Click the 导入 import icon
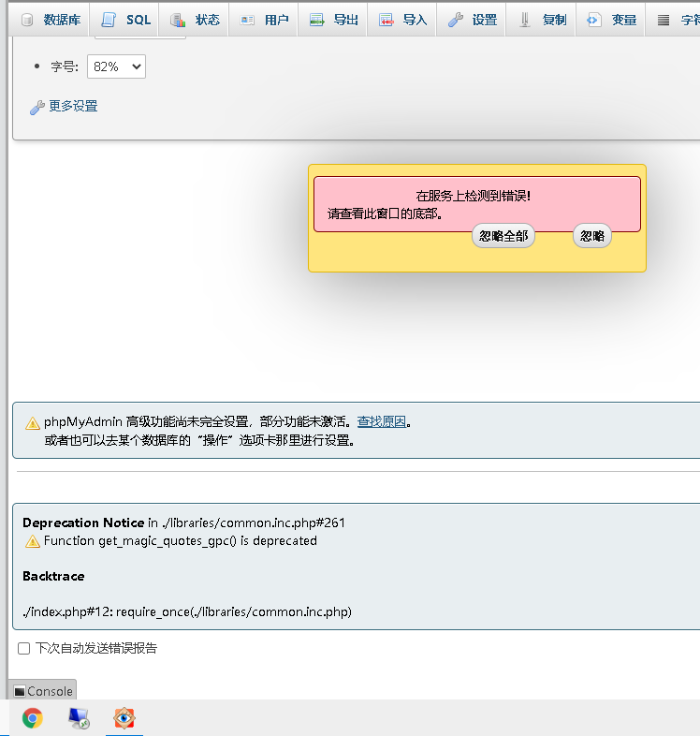This screenshot has width=700, height=736. click(x=386, y=20)
